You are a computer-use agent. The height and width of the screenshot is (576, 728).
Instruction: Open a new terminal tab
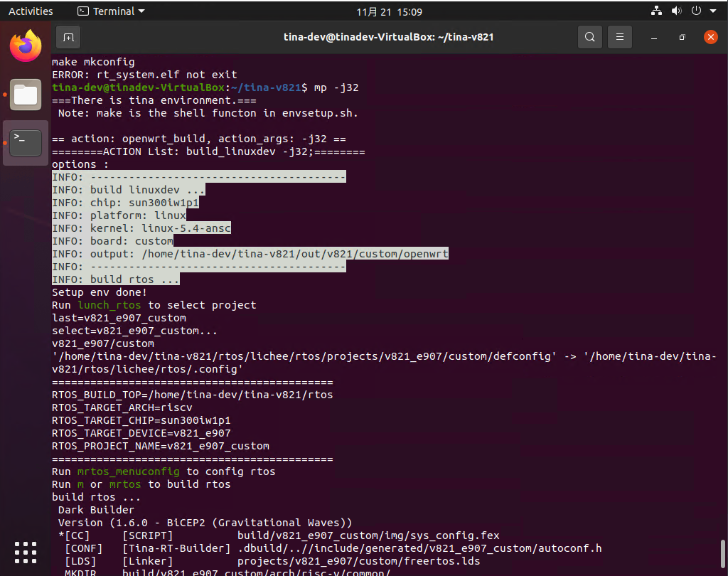pos(68,37)
